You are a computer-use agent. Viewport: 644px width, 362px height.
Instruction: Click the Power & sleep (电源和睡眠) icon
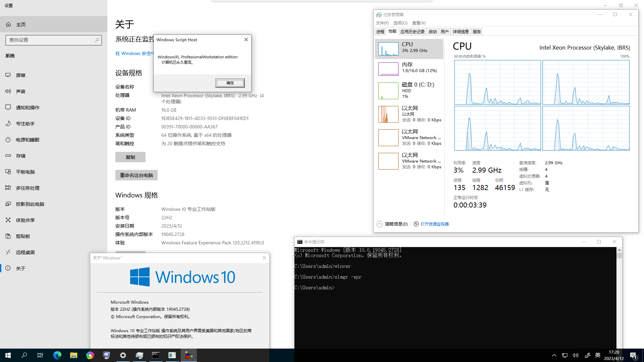(x=8, y=139)
